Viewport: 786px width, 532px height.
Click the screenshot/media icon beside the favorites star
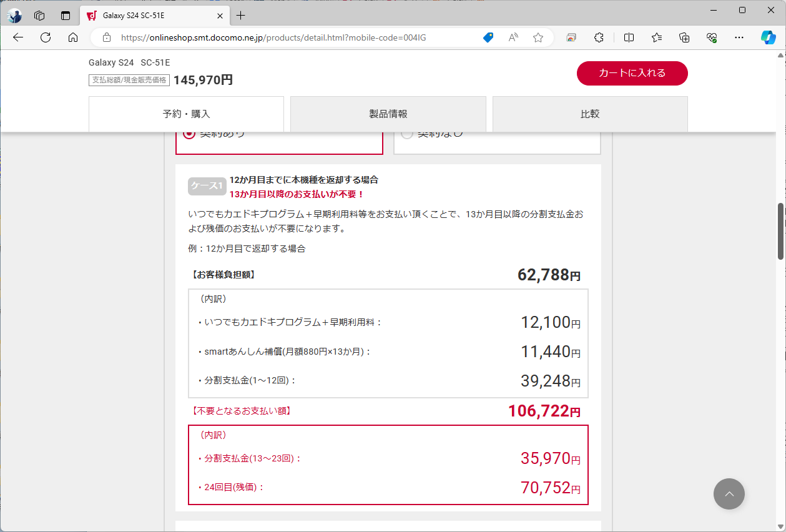[571, 37]
